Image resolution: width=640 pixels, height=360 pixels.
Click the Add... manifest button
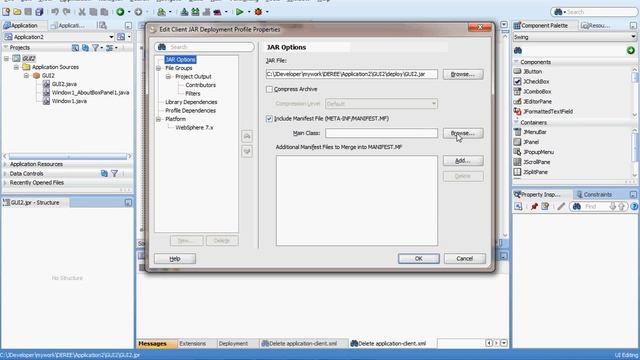click(x=463, y=161)
